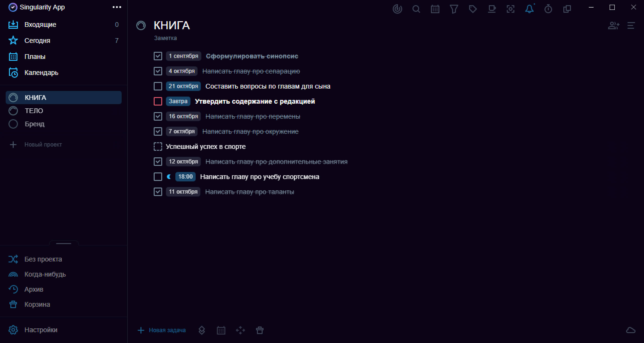Image resolution: width=644 pixels, height=343 pixels.
Task: Open the 11 октября date tag
Action: click(x=183, y=192)
